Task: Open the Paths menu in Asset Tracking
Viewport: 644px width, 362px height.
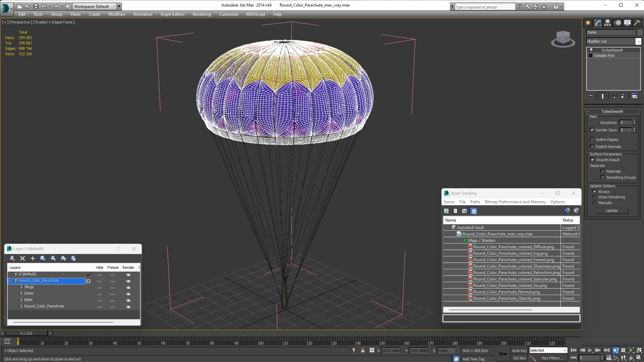Action: coord(475,202)
